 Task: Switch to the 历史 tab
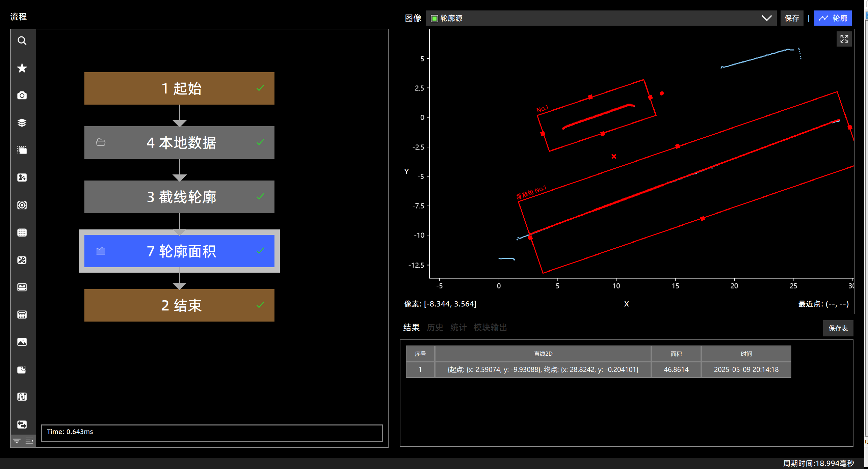click(435, 327)
